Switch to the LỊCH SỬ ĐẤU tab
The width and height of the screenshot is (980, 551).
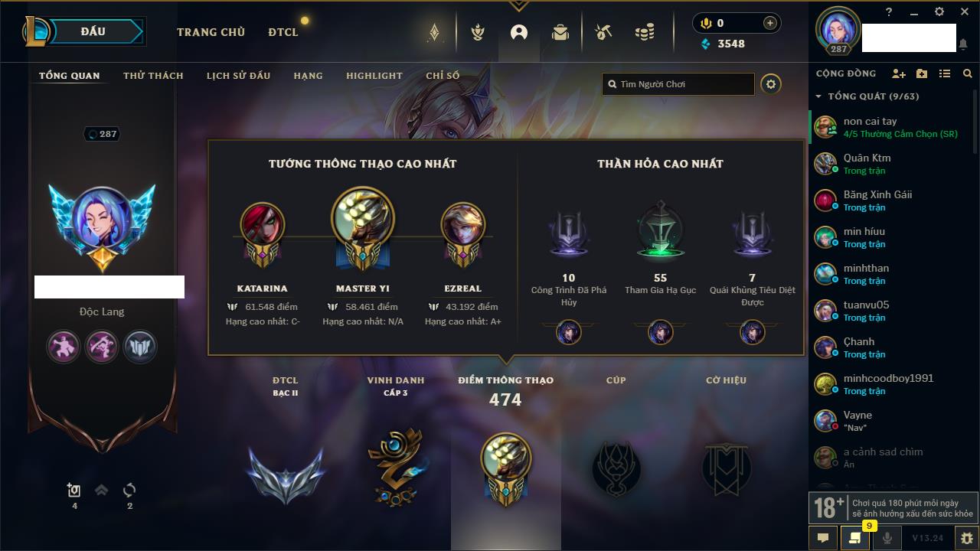click(238, 76)
